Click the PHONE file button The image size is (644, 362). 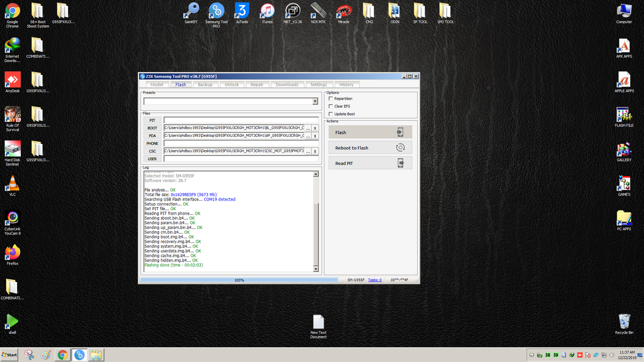point(152,143)
